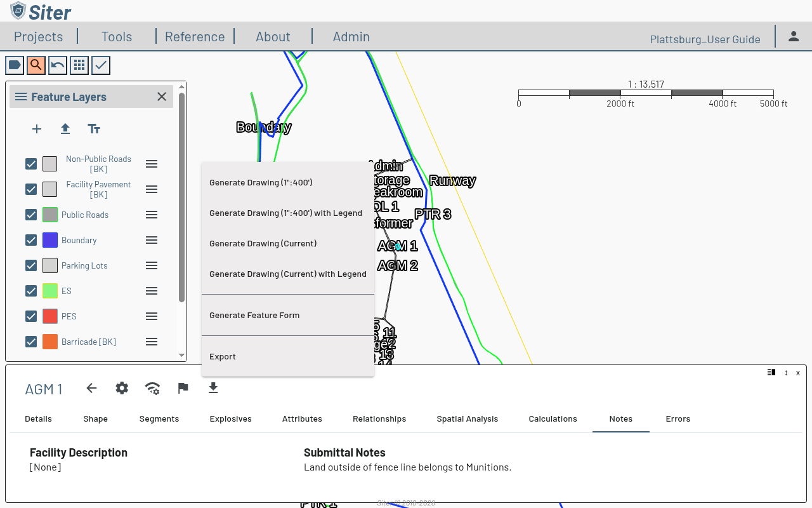Open user account profile icon

794,36
